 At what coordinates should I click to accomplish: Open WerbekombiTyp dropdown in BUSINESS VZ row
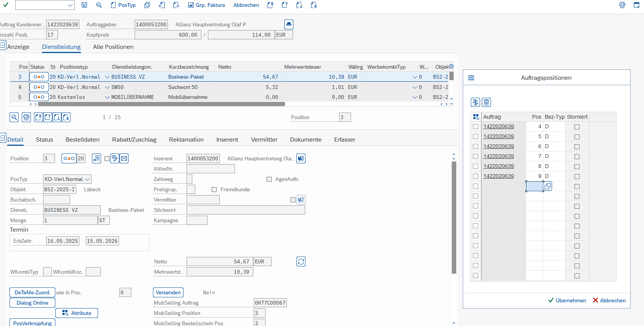coord(415,77)
